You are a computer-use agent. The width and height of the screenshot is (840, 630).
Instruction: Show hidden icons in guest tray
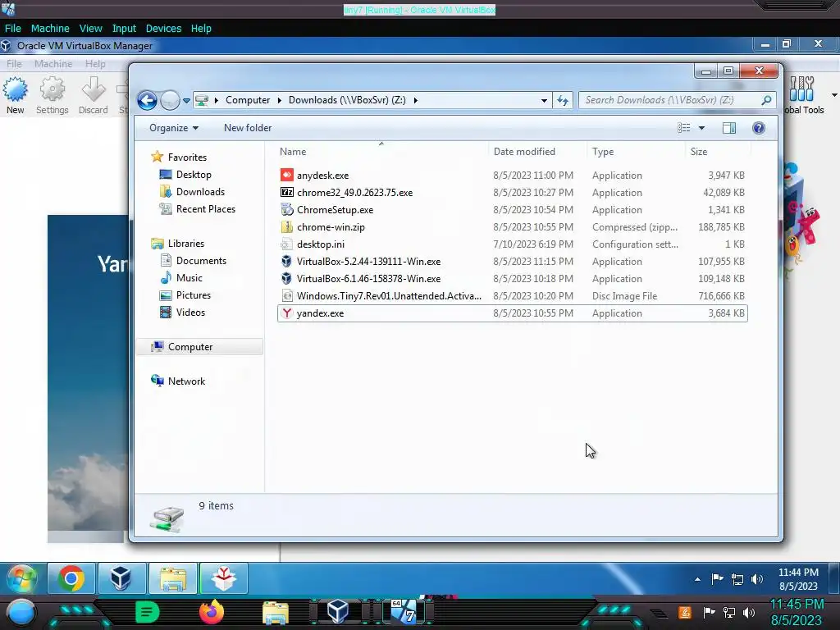pyautogui.click(x=697, y=579)
